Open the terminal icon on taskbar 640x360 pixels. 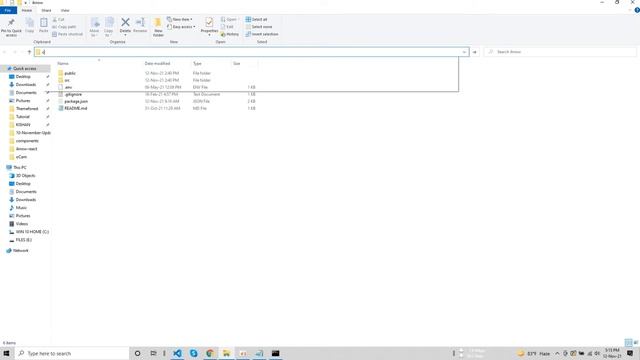tap(276, 353)
